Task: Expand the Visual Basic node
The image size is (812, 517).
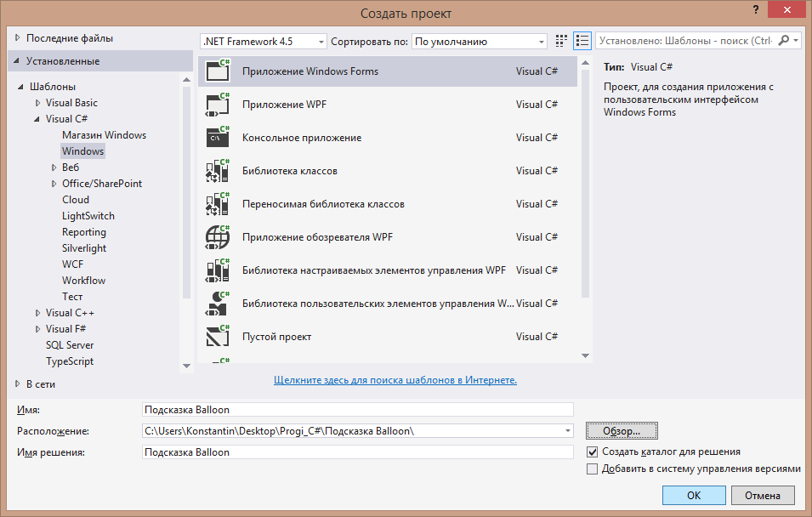Action: (x=37, y=103)
